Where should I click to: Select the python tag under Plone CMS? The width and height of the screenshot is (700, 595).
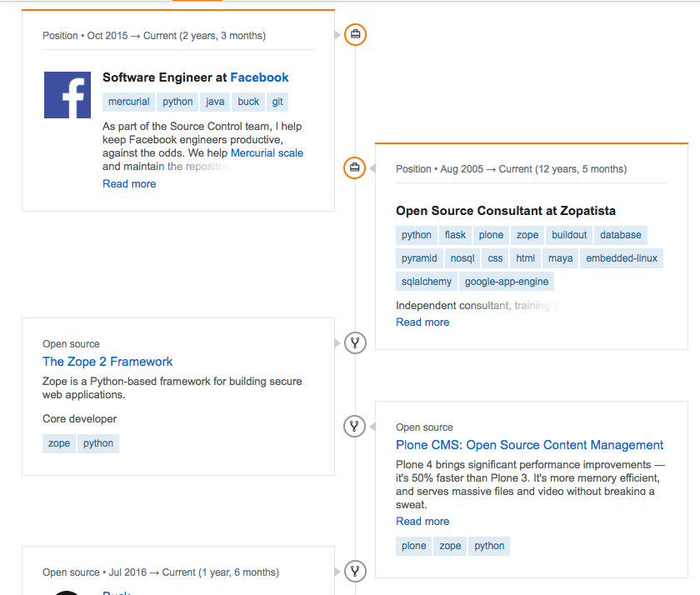(489, 546)
